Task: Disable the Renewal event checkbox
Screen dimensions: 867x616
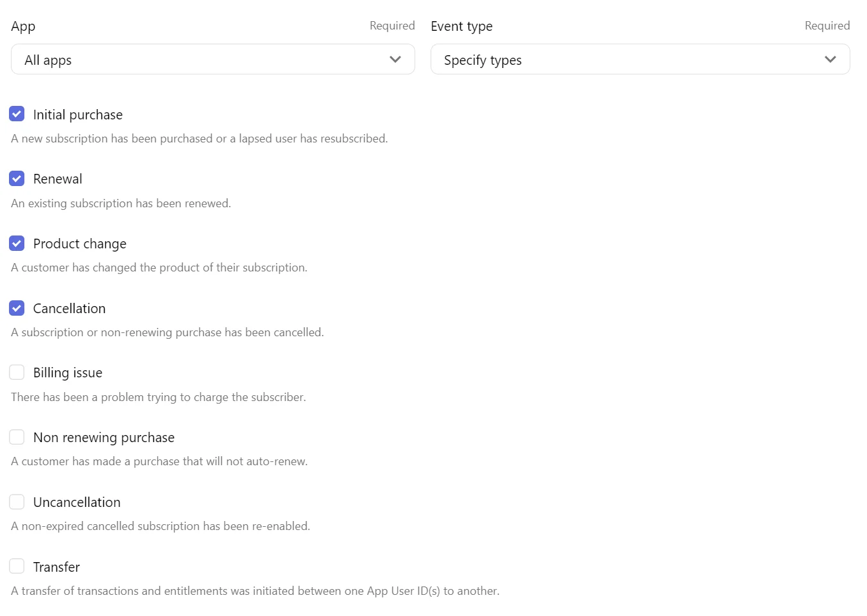Action: pyautogui.click(x=17, y=178)
